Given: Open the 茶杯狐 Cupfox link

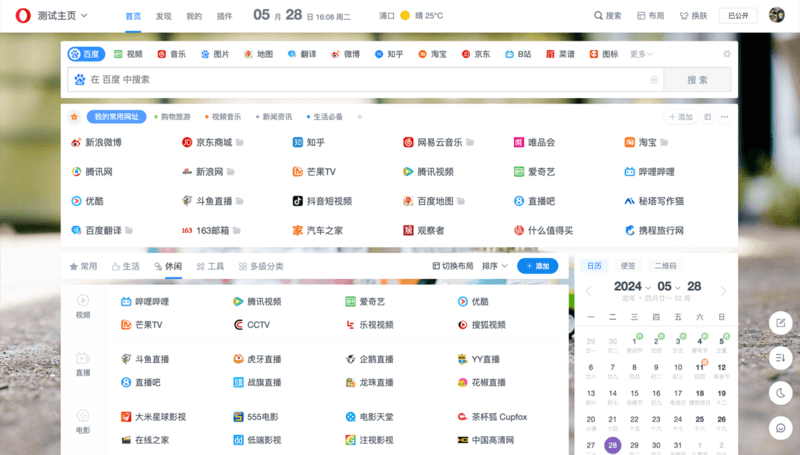Looking at the screenshot, I should point(492,417).
